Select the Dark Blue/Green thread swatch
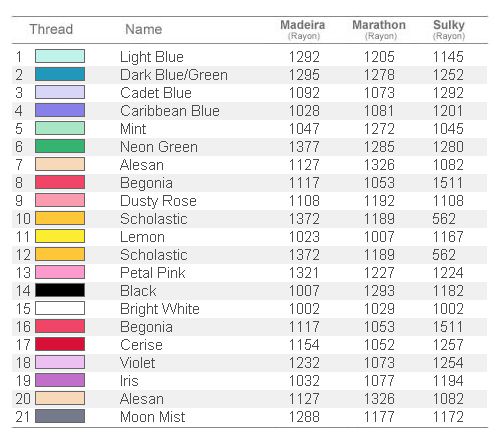Image resolution: width=500 pixels, height=438 pixels. (60, 74)
